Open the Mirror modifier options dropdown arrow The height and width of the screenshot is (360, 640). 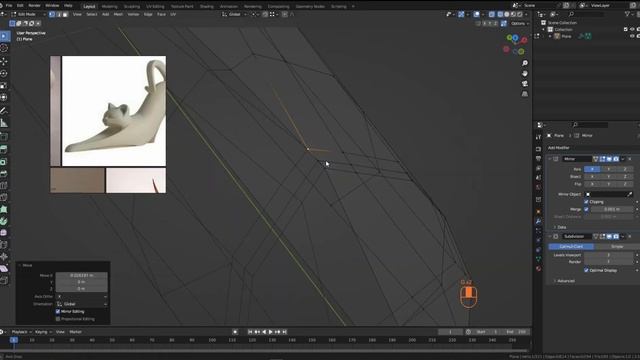pyautogui.click(x=623, y=159)
